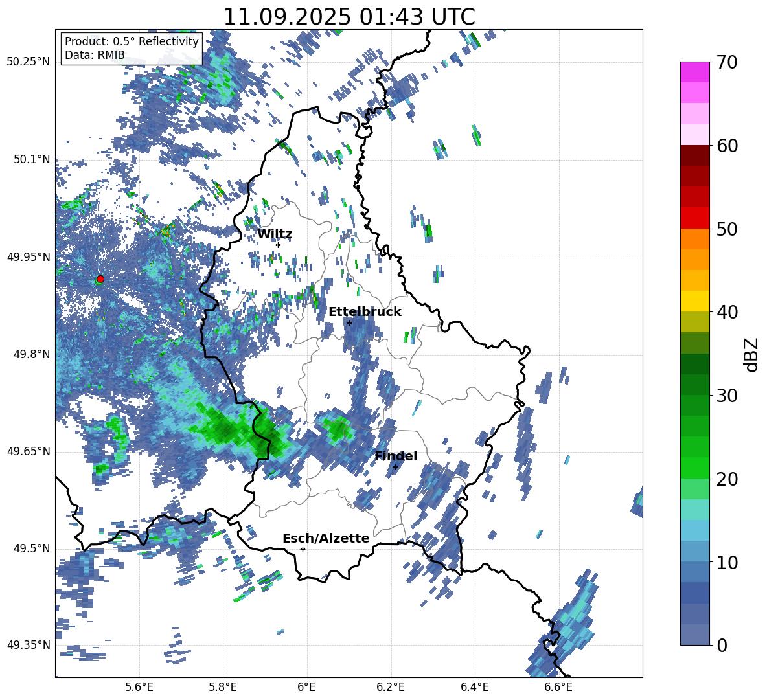
Task: Click the 5.6°E longitude label
Action: pos(139,687)
